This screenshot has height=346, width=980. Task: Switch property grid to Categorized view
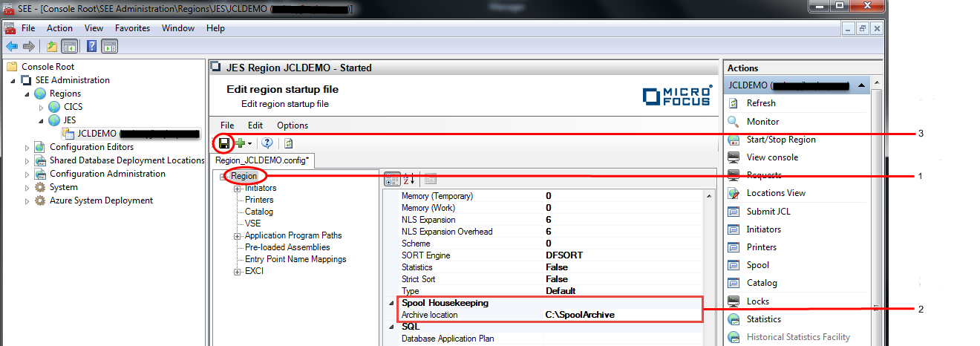(392, 178)
